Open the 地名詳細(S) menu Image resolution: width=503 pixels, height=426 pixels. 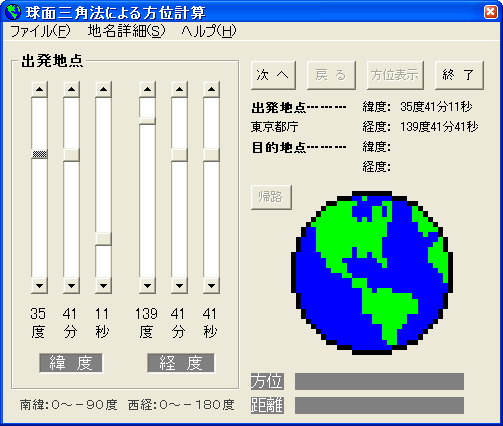click(x=126, y=31)
